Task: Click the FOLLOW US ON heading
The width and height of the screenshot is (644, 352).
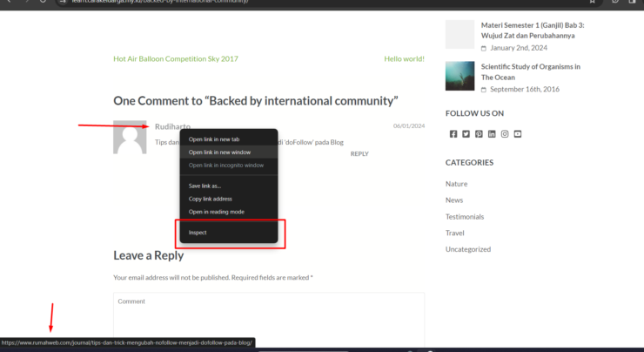Action: [474, 113]
